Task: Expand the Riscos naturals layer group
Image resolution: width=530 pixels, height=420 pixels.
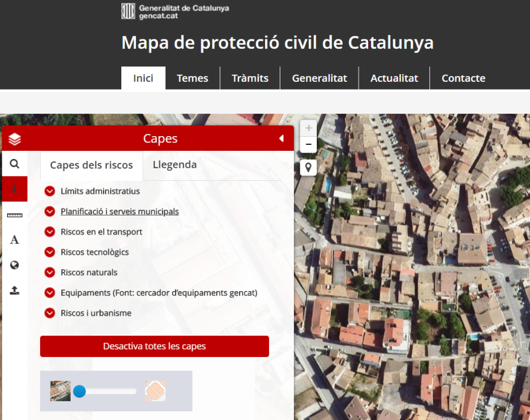Action: tap(50, 273)
